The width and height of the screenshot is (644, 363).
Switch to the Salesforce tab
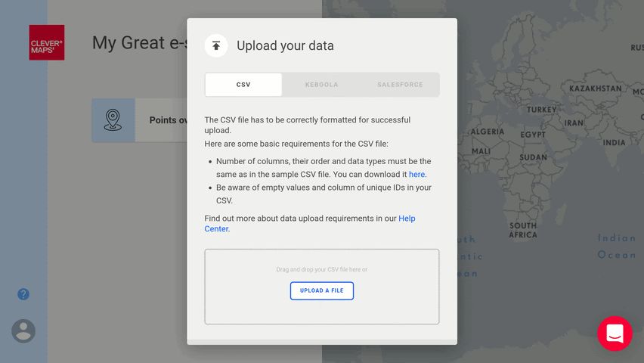coord(400,85)
